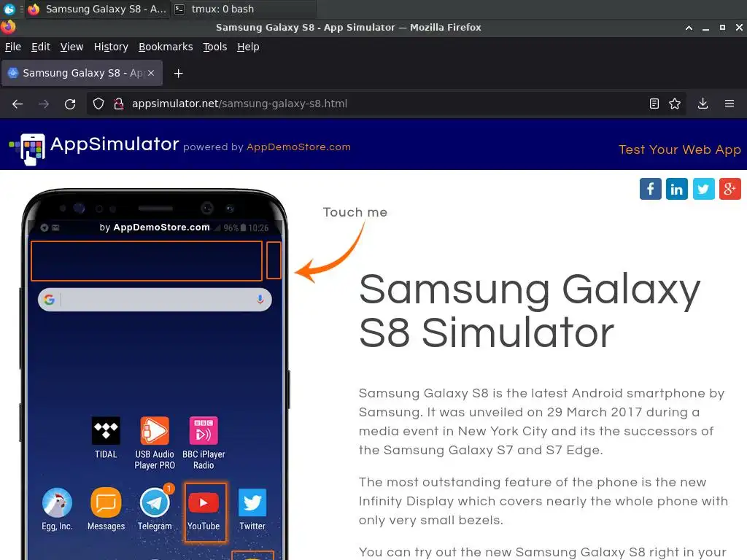Open BBC iPlayer Radio app
Screen dimensions: 747x560
click(x=204, y=443)
